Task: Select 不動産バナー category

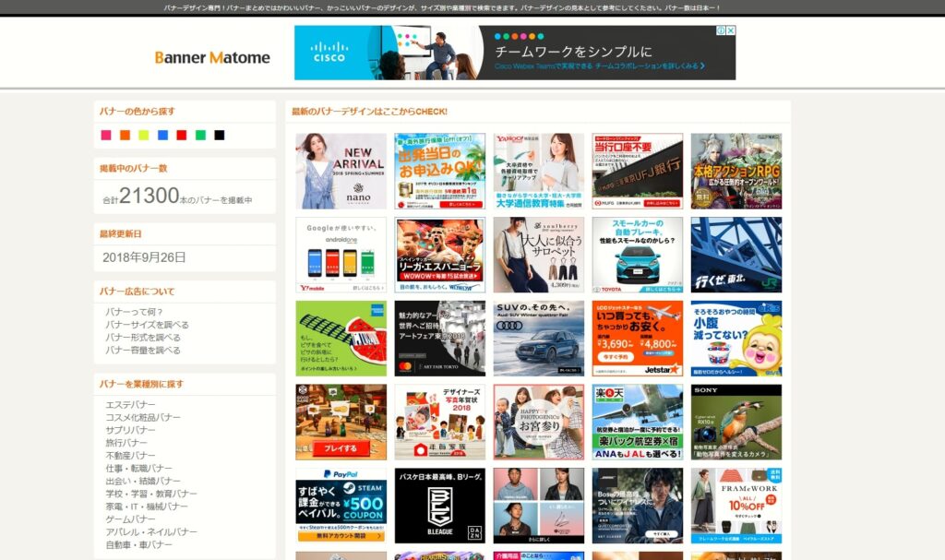Action: coord(130,455)
